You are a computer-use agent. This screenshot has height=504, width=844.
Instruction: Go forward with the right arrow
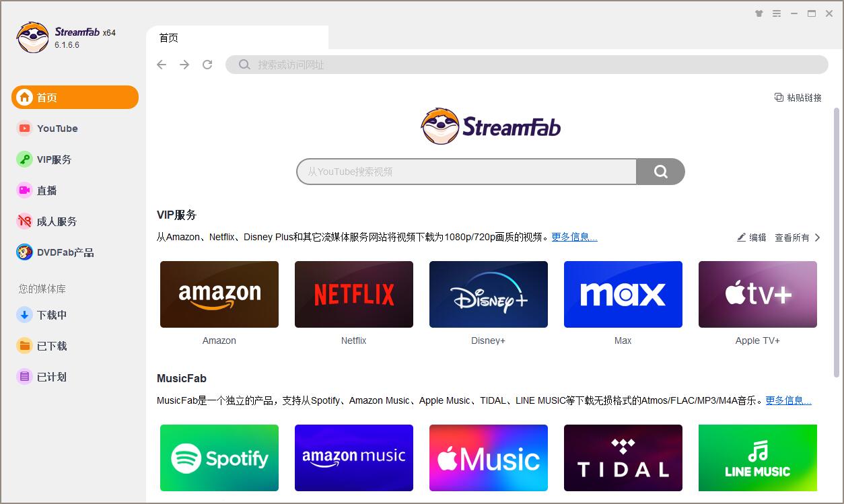pos(184,65)
